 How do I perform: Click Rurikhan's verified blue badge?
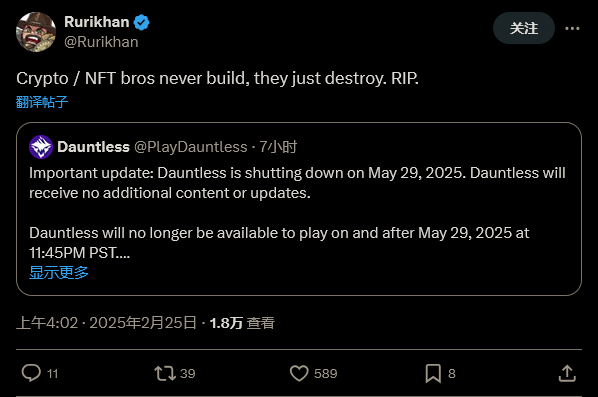pos(141,22)
